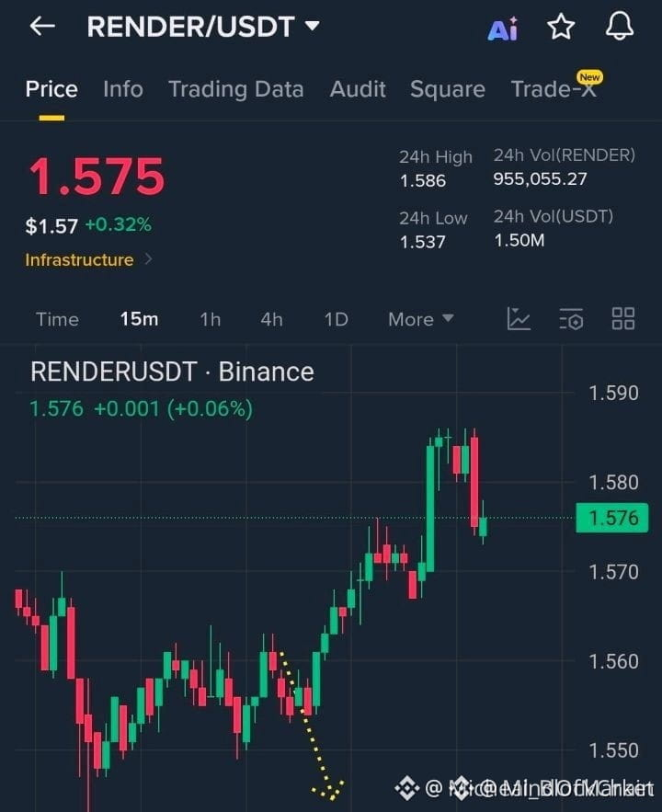The image size is (662, 812).
Task: Select the Time chart interval
Action: pos(57,319)
